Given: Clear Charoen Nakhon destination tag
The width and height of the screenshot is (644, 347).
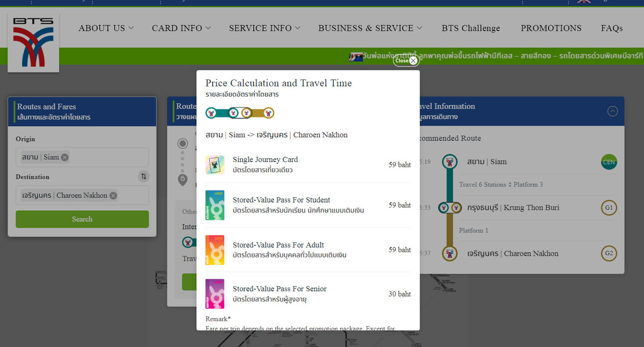Looking at the screenshot, I should point(113,195).
